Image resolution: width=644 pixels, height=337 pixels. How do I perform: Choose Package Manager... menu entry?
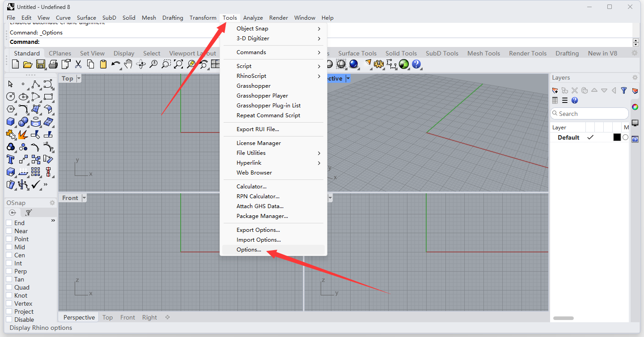pos(273,216)
